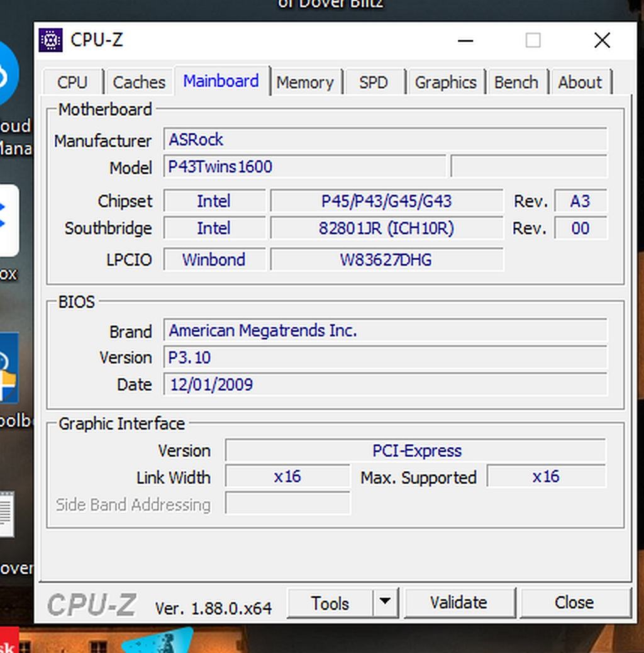Viewport: 644px width, 653px height.
Task: Click the Close button at bottom
Action: tap(574, 603)
